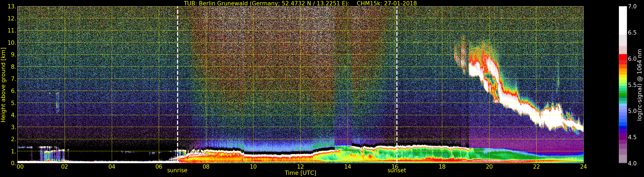Click the 'Time [UTC]' axis label
Viewport: 644px width, 177px height.
[300, 173]
